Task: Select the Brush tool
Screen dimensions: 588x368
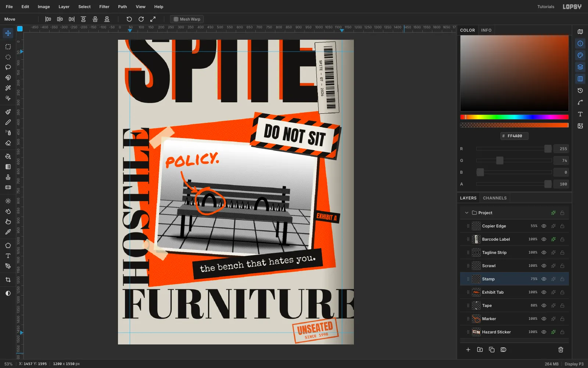Action: click(x=8, y=112)
